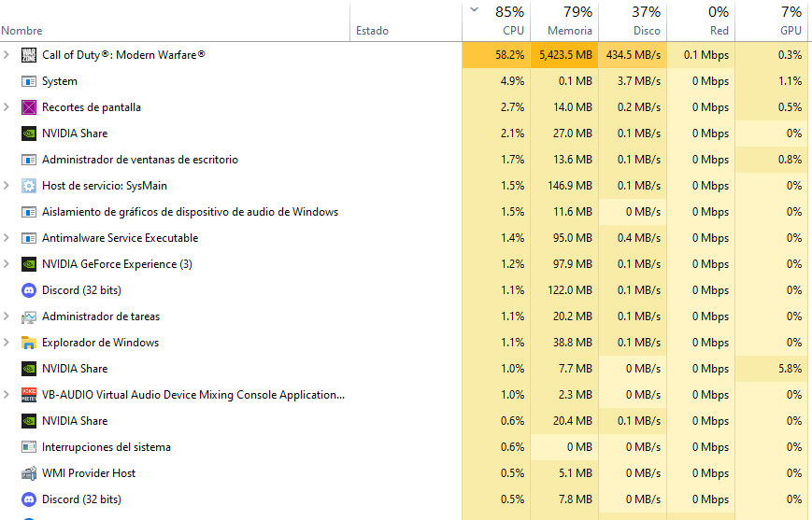The height and width of the screenshot is (520, 812).
Task: Click the NVIDIA Share icon using 20.4 MB
Action: [28, 421]
